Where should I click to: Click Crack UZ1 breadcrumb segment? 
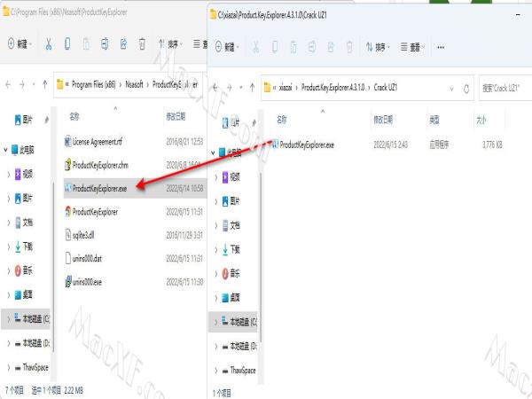coord(386,88)
